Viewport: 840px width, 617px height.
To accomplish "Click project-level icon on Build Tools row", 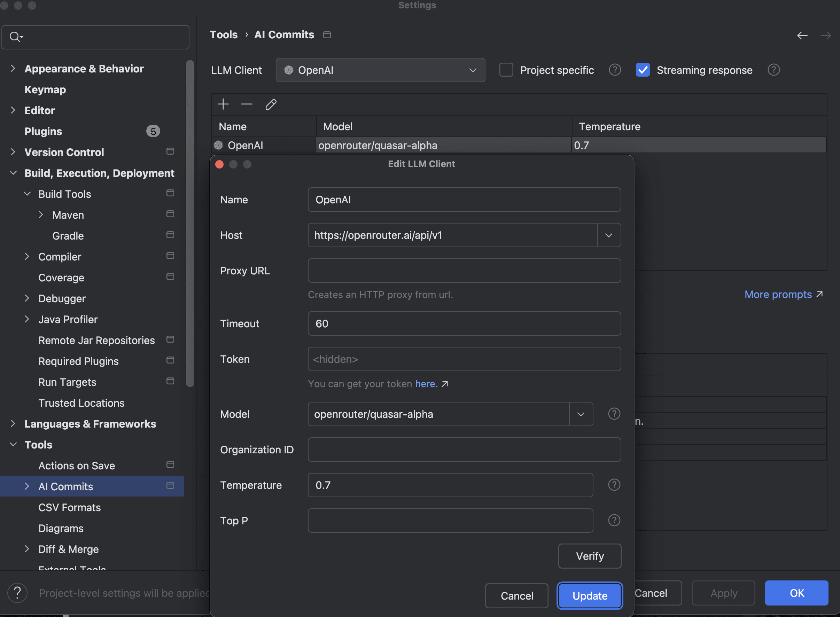I will pos(170,193).
